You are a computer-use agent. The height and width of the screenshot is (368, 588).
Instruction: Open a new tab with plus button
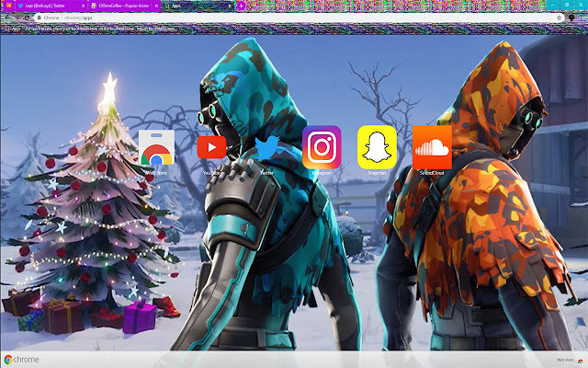pyautogui.click(x=241, y=6)
